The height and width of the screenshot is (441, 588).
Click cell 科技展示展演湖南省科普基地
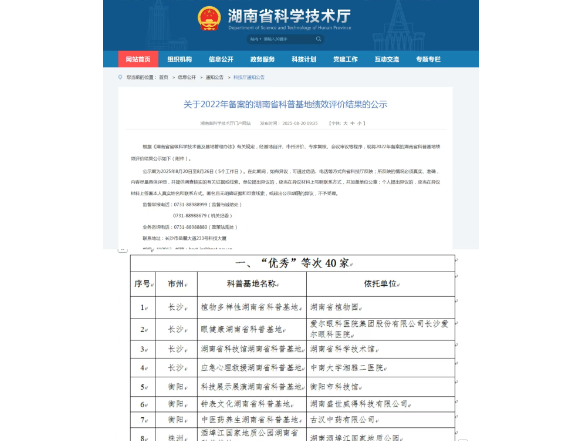(x=252, y=387)
